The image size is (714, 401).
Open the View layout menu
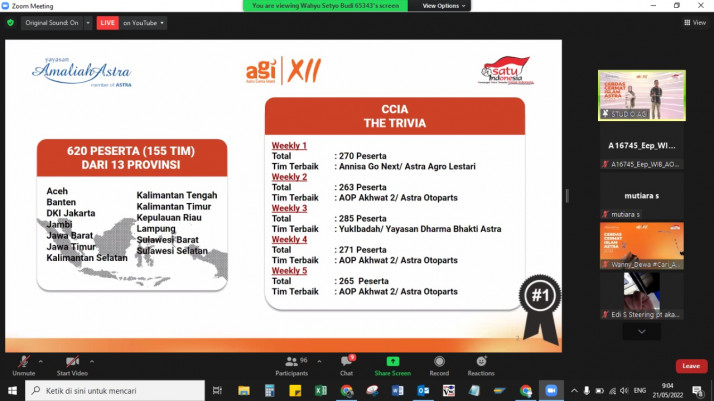[x=695, y=22]
